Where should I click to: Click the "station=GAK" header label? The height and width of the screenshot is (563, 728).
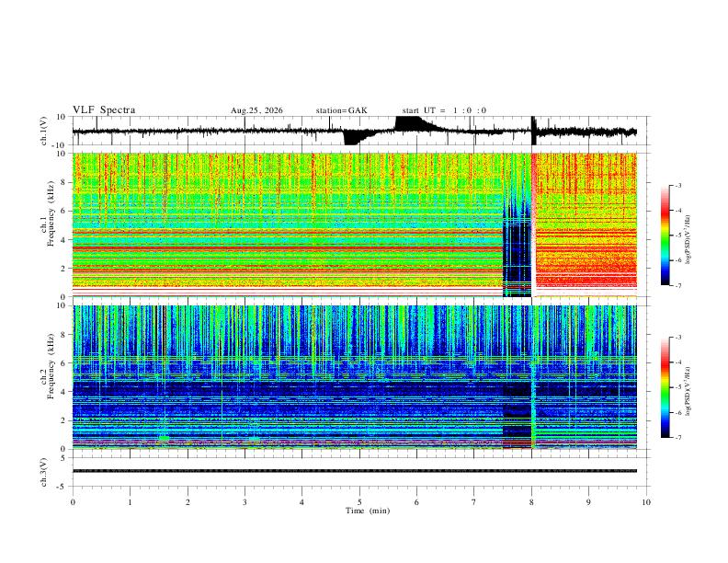pos(342,110)
